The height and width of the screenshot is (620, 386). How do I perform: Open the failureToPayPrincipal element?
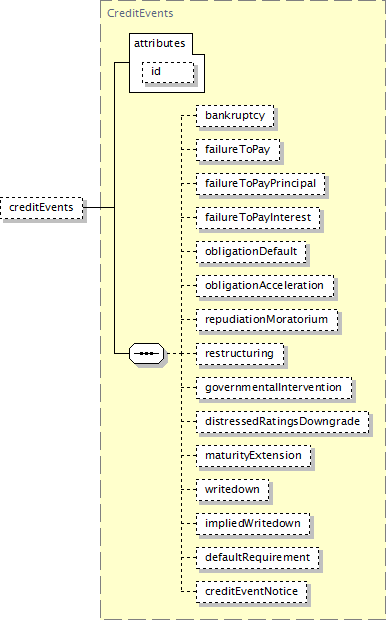pyautogui.click(x=261, y=184)
